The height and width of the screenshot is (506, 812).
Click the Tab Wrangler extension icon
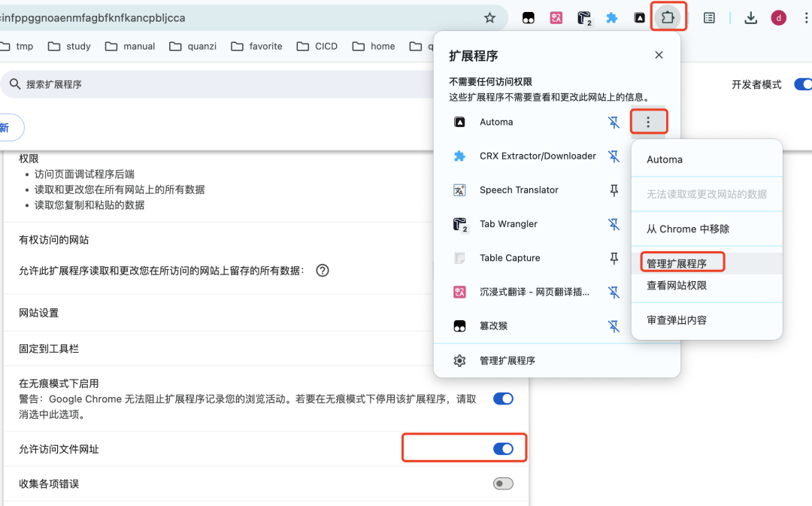[x=459, y=224]
